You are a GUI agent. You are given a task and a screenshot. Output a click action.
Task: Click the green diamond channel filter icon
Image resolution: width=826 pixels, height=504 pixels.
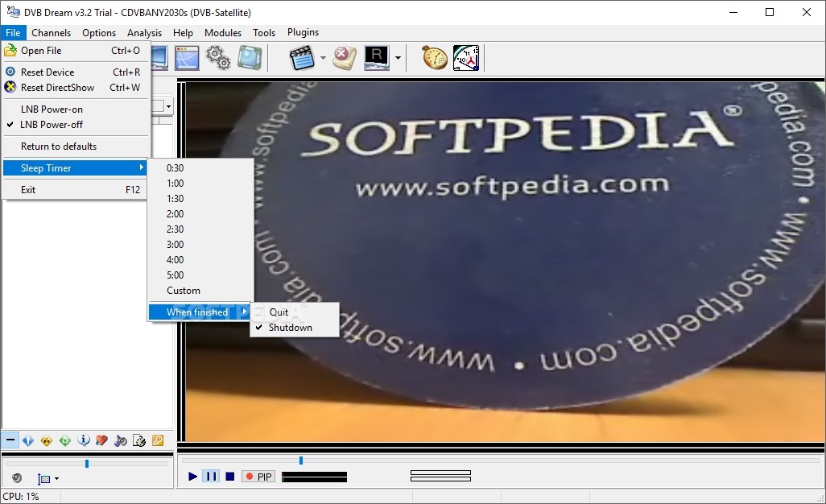64,440
